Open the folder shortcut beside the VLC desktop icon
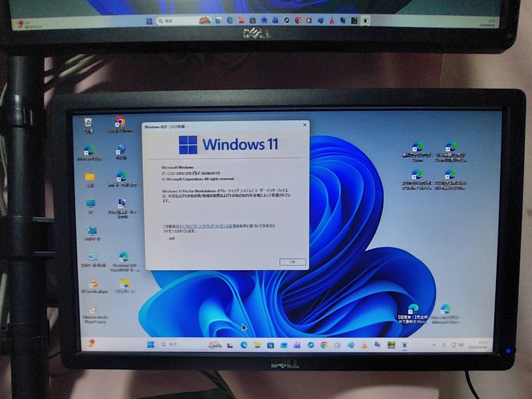This screenshot has height=399, width=532. tap(125, 286)
